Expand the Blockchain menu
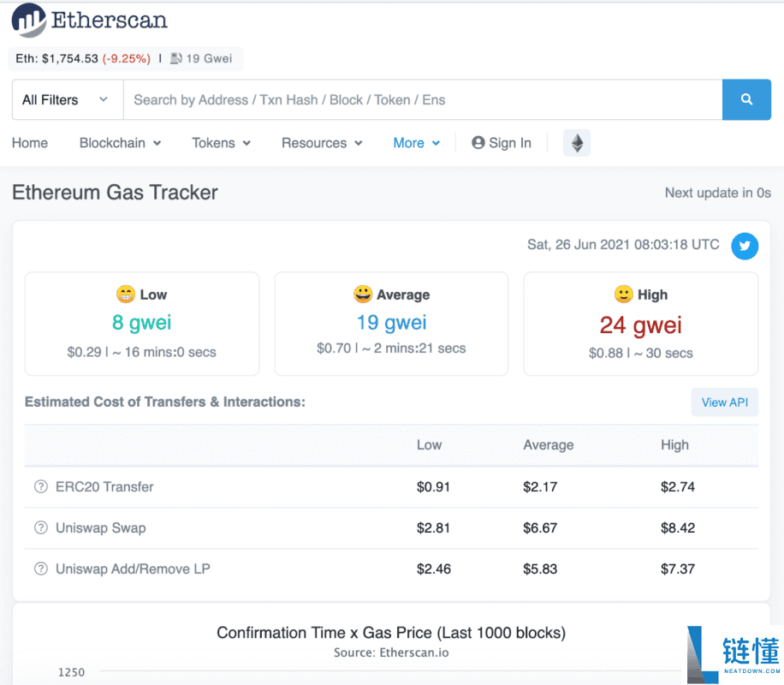 click(120, 143)
